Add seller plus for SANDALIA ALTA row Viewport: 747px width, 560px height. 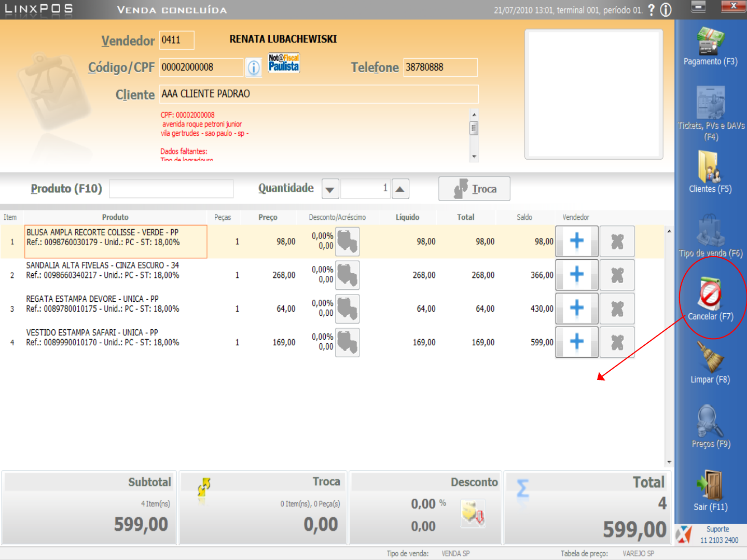(577, 275)
